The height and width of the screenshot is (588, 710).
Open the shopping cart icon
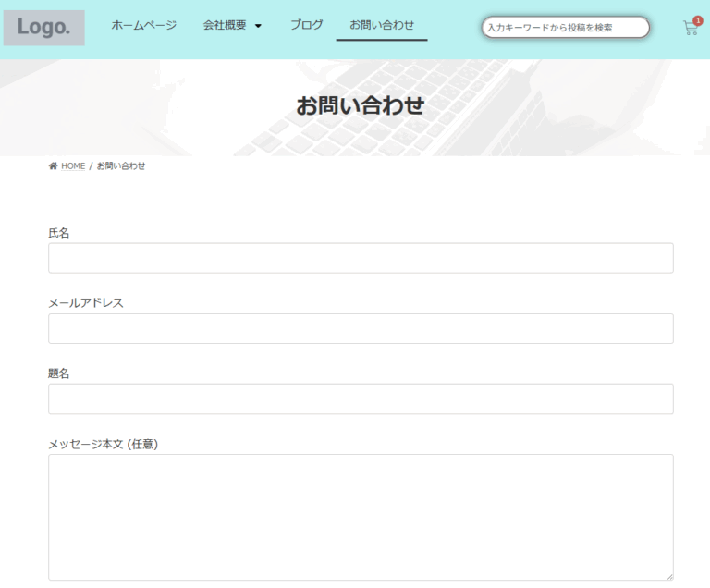click(690, 29)
